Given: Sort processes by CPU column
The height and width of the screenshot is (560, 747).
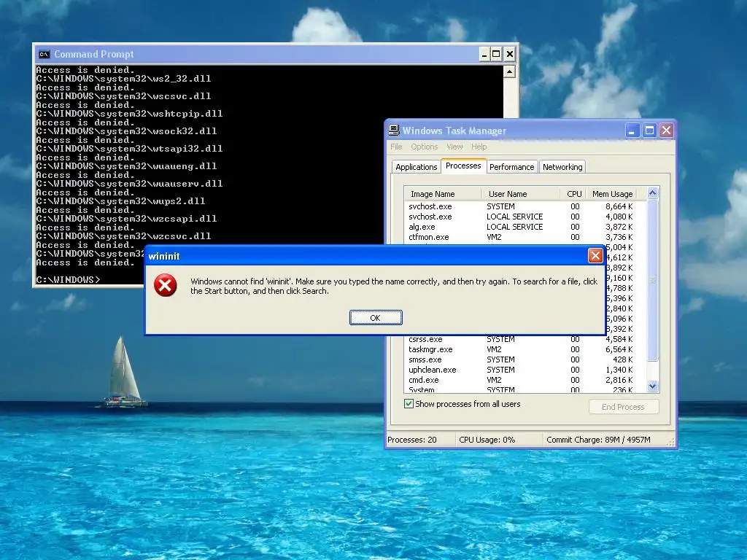Looking at the screenshot, I should 573,194.
